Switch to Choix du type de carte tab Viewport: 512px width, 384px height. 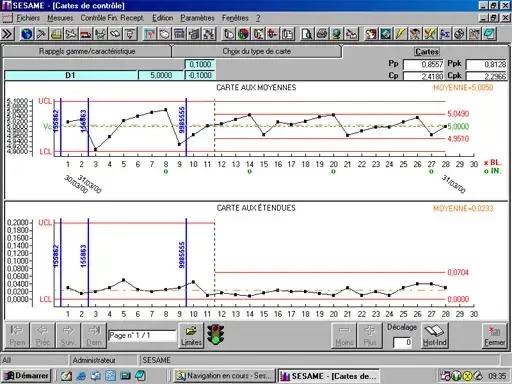pyautogui.click(x=257, y=51)
